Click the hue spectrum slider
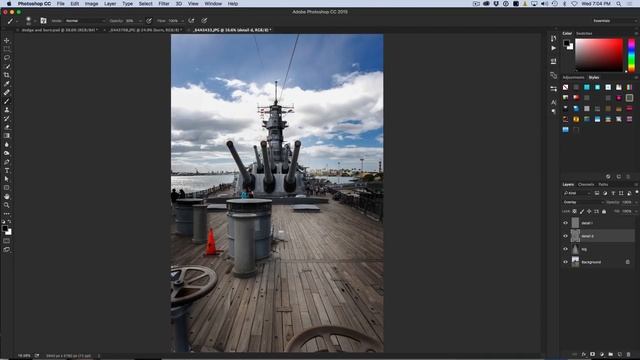The width and height of the screenshot is (640, 360). coord(631,55)
